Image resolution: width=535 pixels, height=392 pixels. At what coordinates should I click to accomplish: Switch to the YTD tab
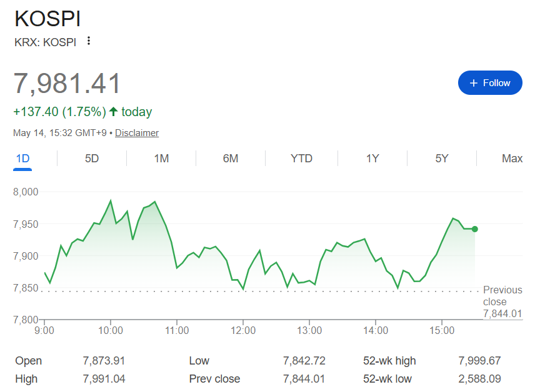point(301,159)
